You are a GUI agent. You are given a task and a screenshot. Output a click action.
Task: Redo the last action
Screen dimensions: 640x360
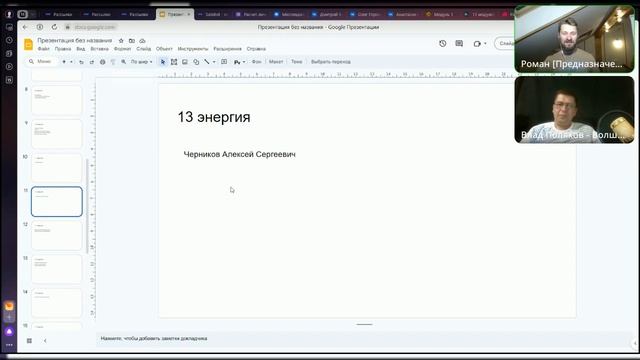pyautogui.click(x=91, y=62)
